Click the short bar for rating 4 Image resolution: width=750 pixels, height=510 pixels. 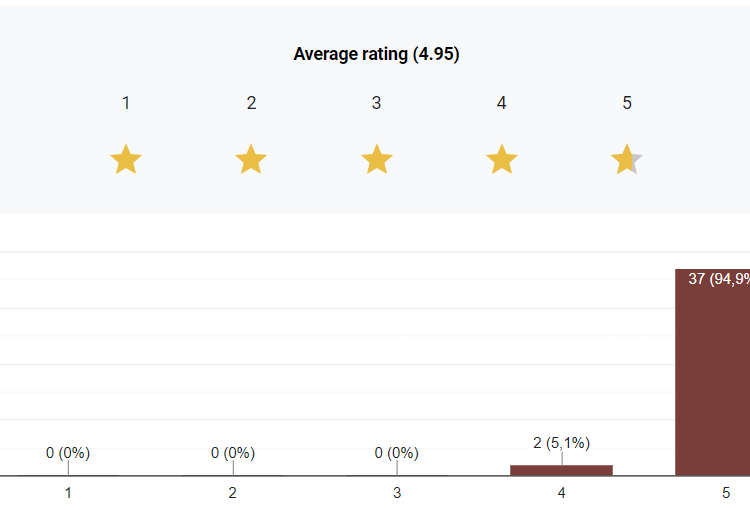[561, 470]
